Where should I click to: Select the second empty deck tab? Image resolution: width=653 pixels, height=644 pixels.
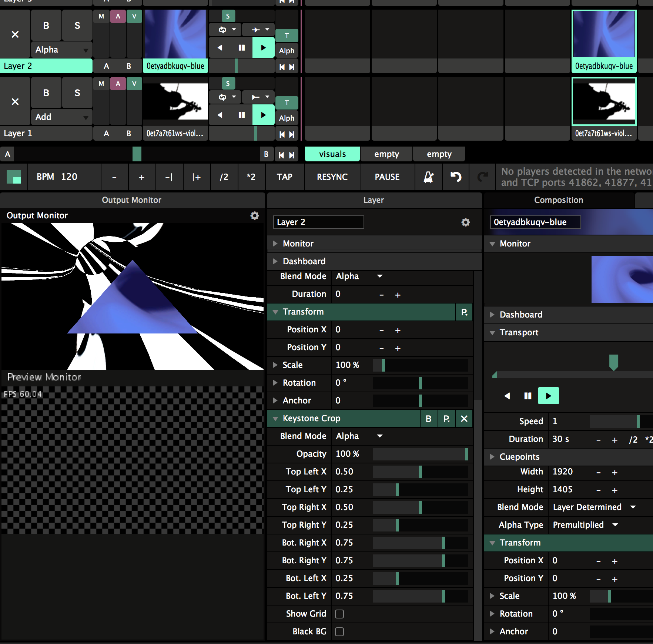[439, 154]
